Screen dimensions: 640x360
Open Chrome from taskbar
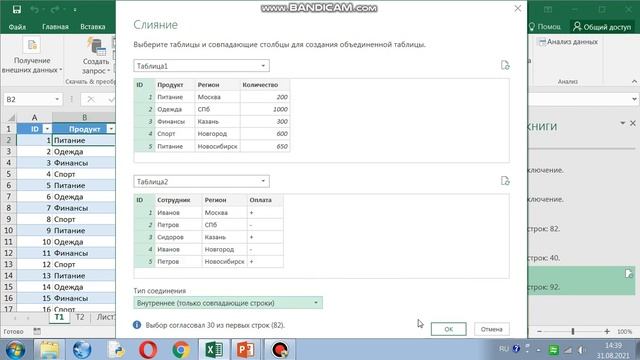(181, 350)
